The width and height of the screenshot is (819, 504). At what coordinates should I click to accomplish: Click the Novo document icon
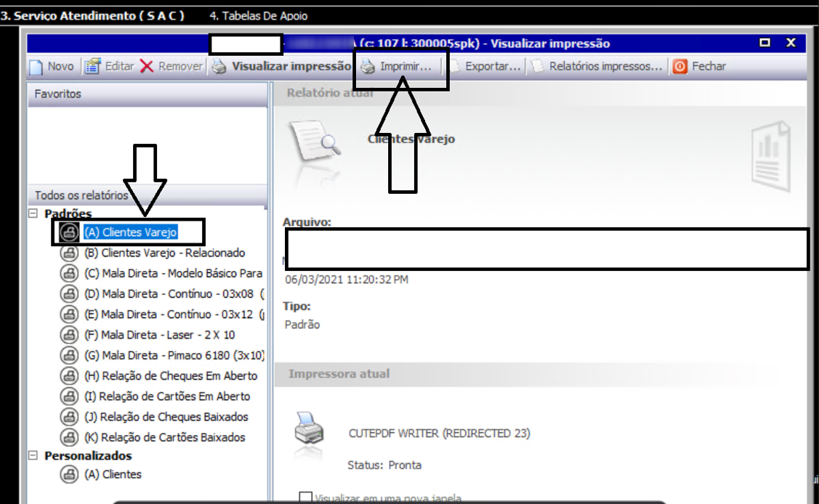(36, 67)
